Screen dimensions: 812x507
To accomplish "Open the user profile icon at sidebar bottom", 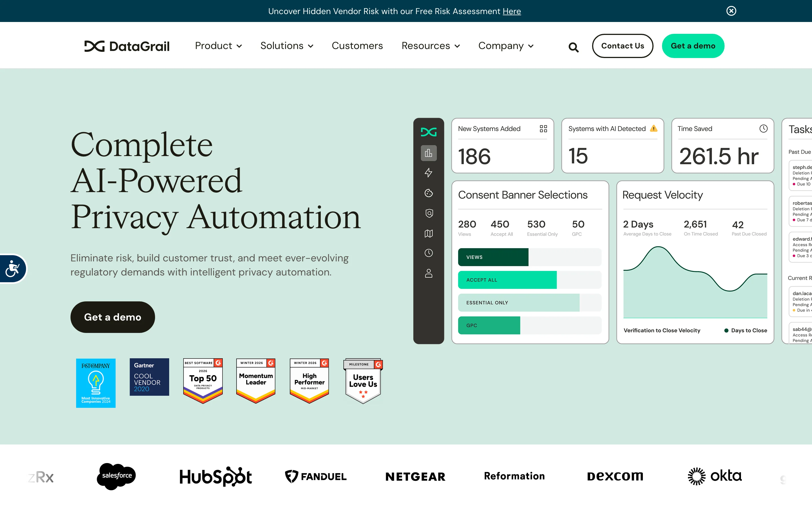I will click(429, 273).
